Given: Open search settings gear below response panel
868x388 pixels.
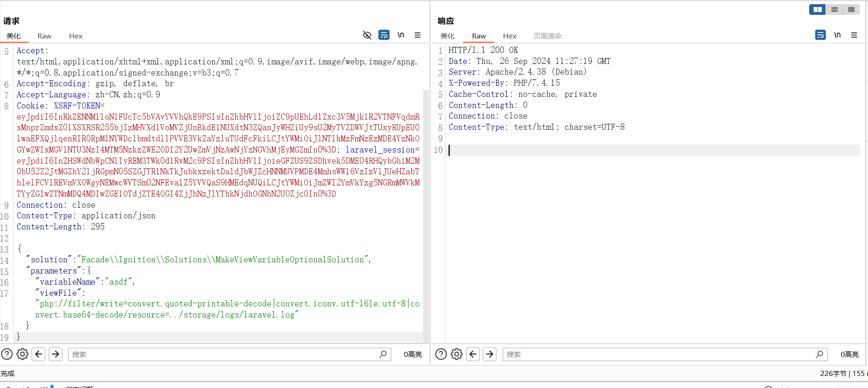Looking at the screenshot, I should point(457,354).
